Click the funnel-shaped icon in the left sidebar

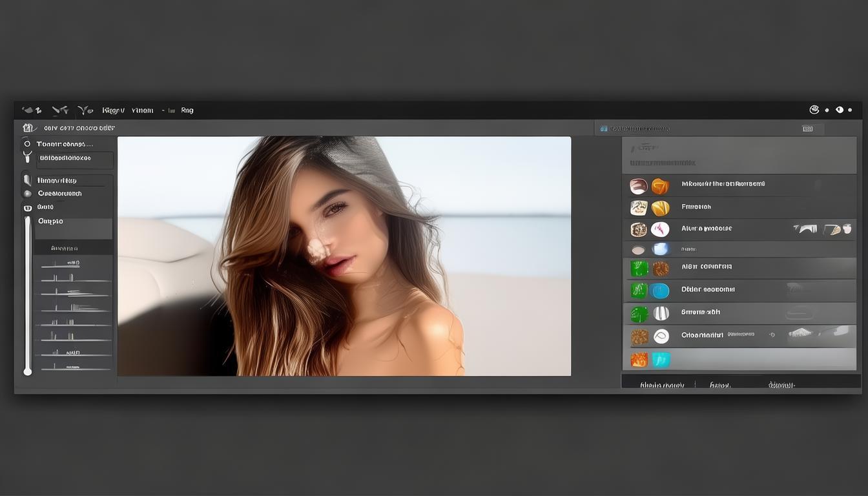27,156
